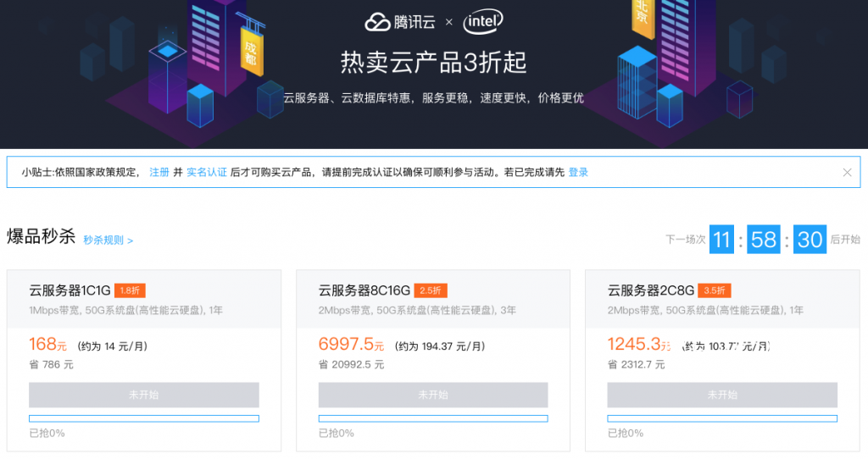Click the 登录 login link
Screen dimensions: 868x459
[578, 173]
